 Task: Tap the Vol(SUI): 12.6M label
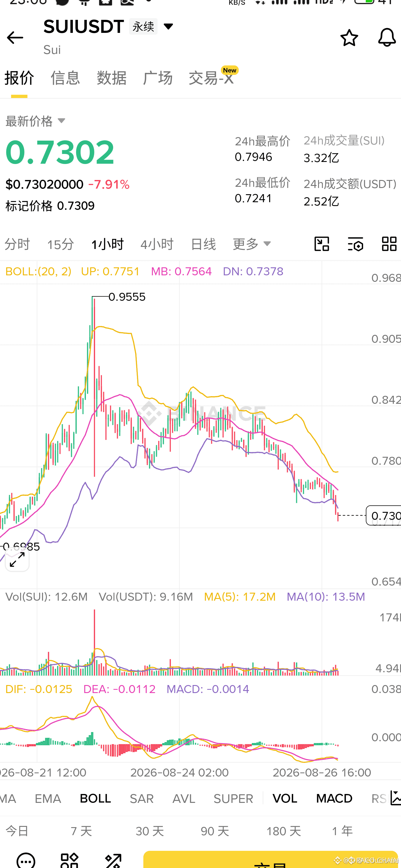(x=46, y=597)
